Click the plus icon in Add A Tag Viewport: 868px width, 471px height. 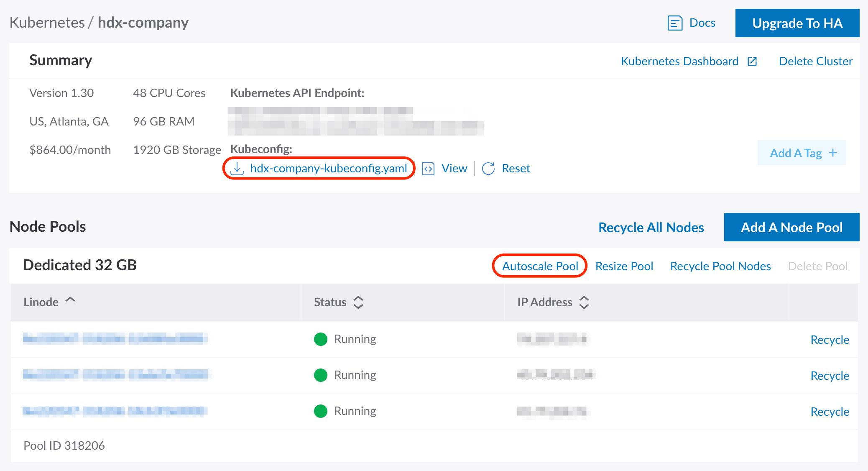pyautogui.click(x=833, y=153)
